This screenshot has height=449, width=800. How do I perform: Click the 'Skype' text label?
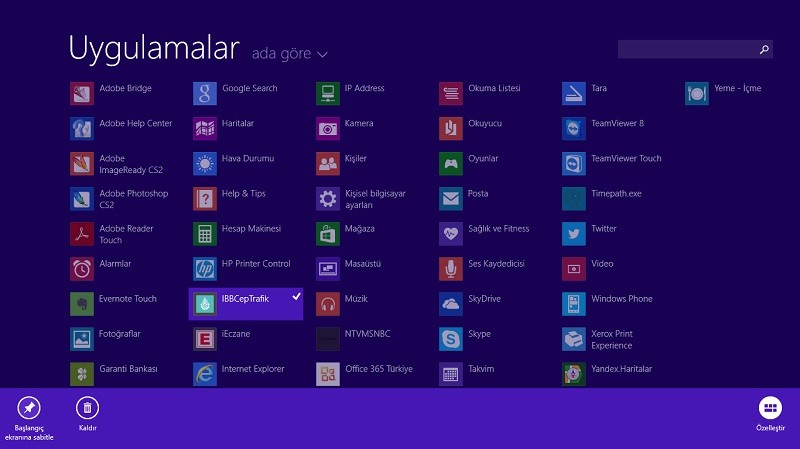click(x=480, y=334)
